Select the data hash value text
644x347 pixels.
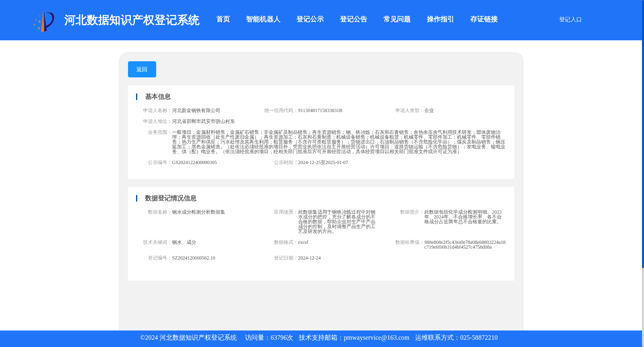tap(465, 245)
